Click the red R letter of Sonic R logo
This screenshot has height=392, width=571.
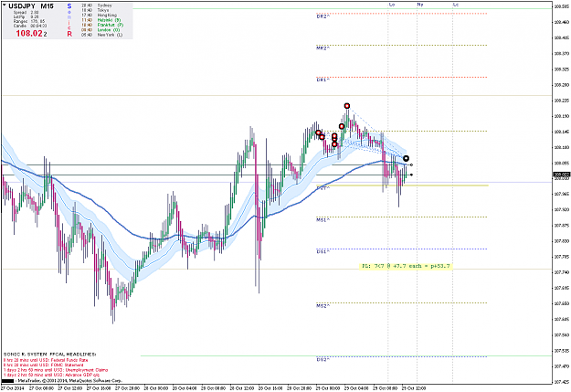coord(69,34)
